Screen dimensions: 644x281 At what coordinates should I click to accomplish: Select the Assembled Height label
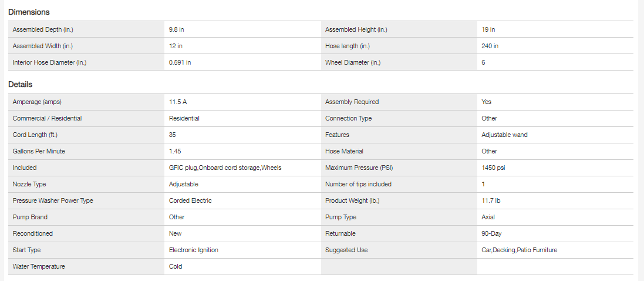click(356, 29)
